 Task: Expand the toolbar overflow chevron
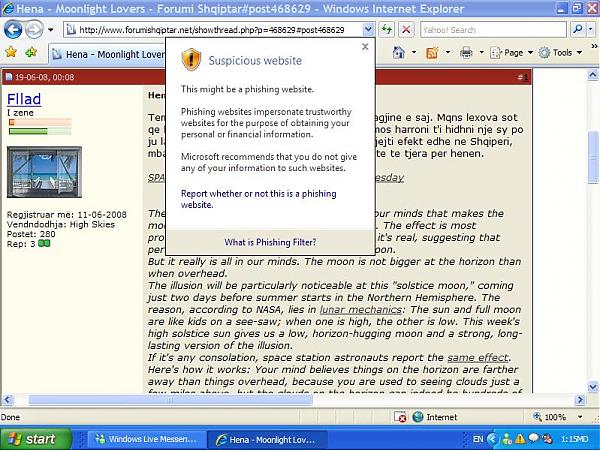tap(594, 46)
